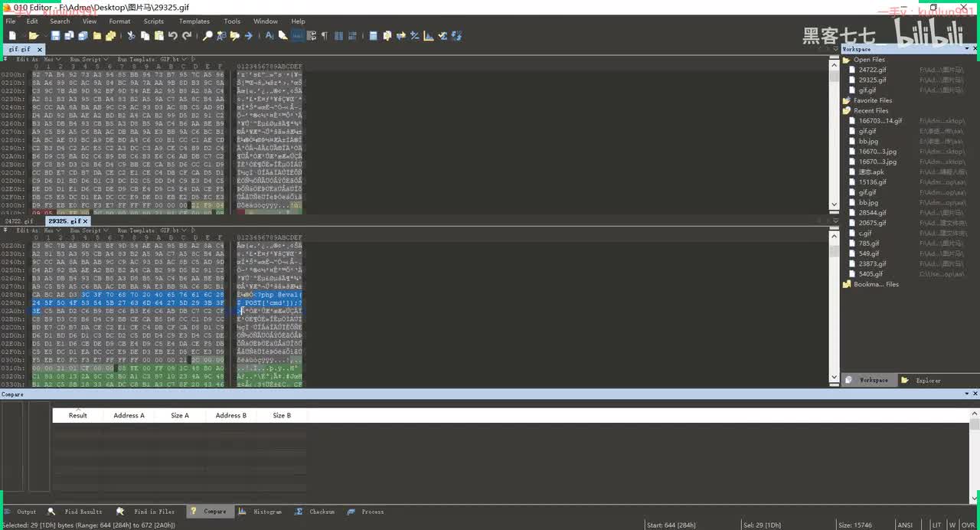Viewport: 980px width, 530px height.
Task: Switch to the Checksum bottom tab
Action: pos(316,512)
